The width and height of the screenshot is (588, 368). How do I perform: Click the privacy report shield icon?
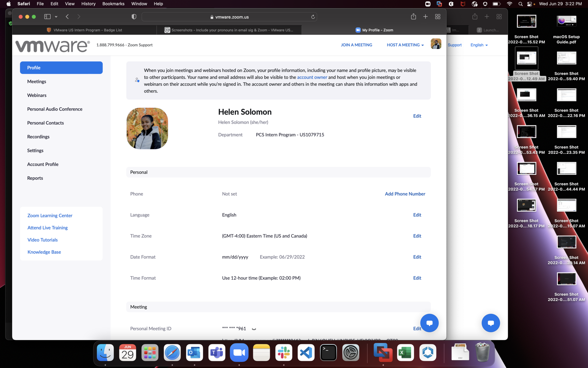coord(134,17)
